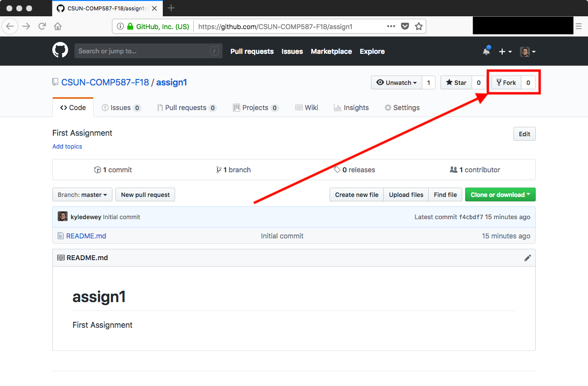Switch to the Code tab
The width and height of the screenshot is (588, 386).
73,108
